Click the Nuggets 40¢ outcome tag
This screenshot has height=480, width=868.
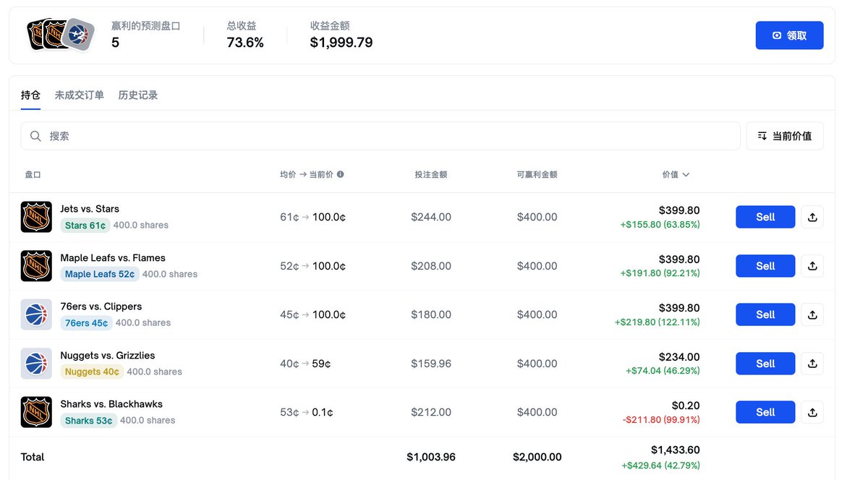92,372
